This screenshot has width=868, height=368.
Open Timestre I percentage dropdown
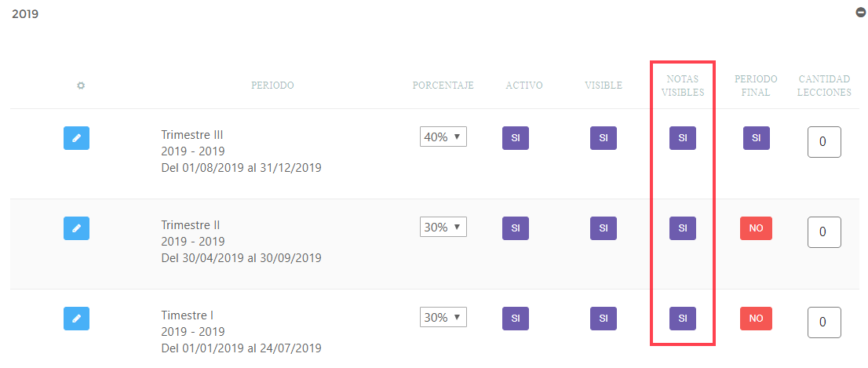click(443, 317)
